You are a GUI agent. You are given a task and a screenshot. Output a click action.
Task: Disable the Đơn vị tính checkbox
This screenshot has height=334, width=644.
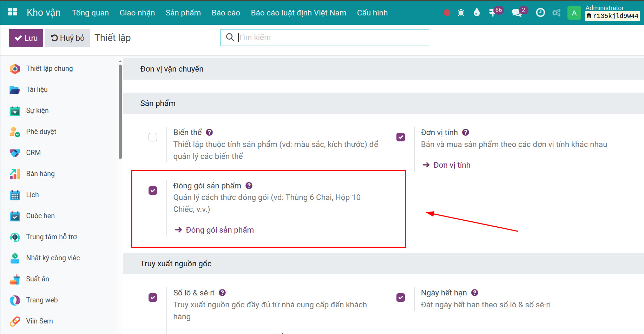(401, 137)
